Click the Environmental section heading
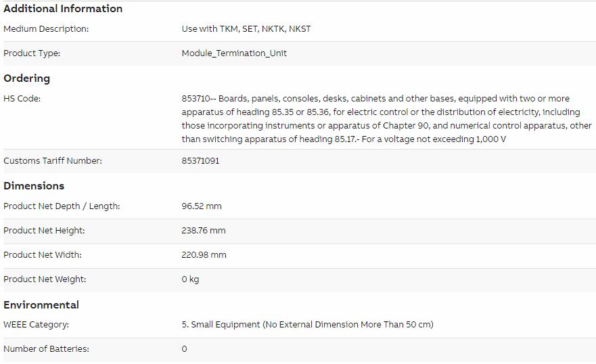Image resolution: width=596 pixels, height=364 pixels. [x=41, y=304]
